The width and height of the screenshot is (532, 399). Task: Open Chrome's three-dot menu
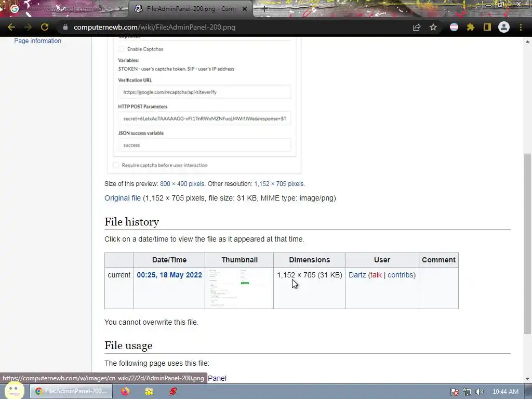click(x=521, y=27)
